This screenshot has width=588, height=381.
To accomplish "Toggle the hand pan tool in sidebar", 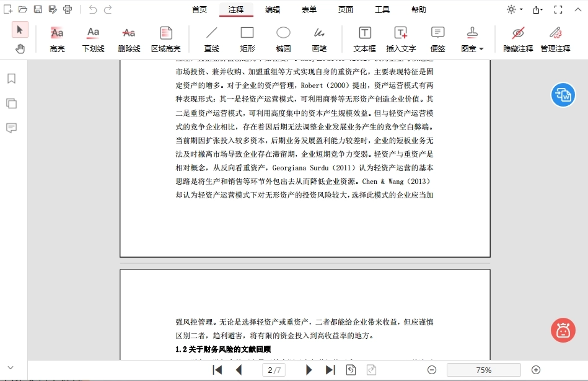I will pos(20,48).
